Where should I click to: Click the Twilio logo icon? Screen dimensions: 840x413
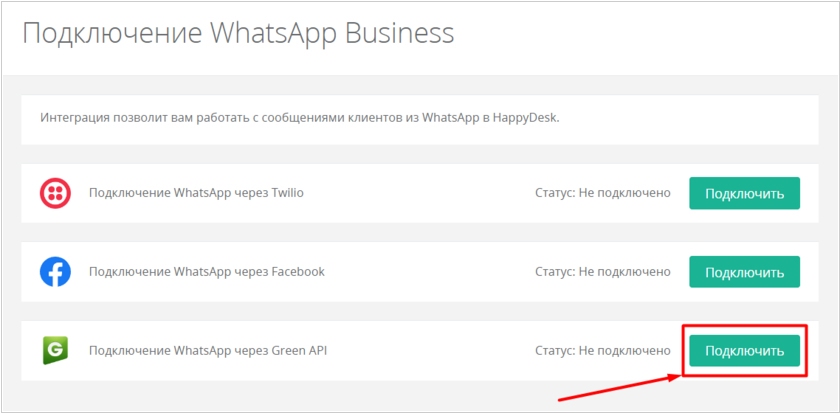[x=55, y=193]
